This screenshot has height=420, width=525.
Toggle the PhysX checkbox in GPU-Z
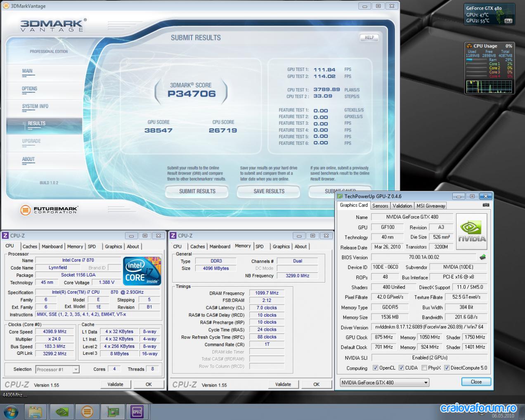(424, 368)
